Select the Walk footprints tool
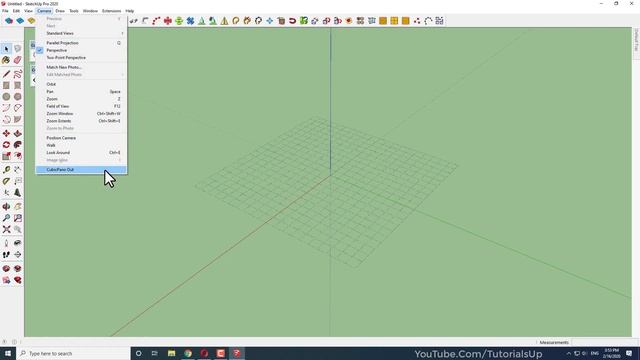The height and width of the screenshot is (360, 640). 6,255
